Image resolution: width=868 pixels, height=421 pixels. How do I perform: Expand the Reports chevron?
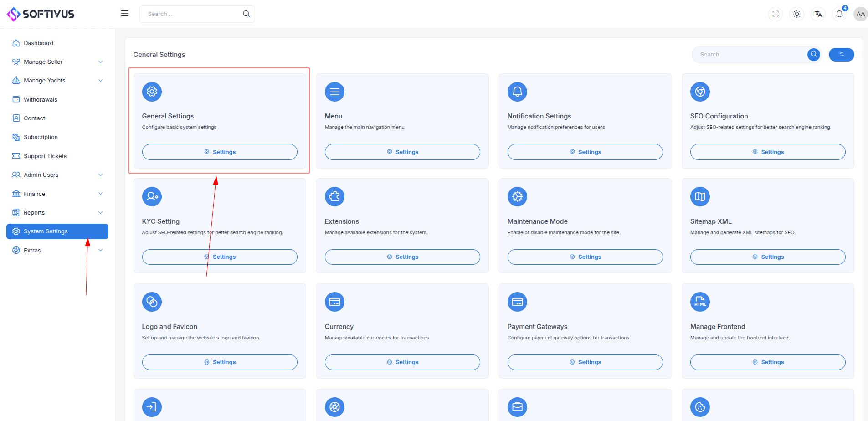tap(101, 213)
